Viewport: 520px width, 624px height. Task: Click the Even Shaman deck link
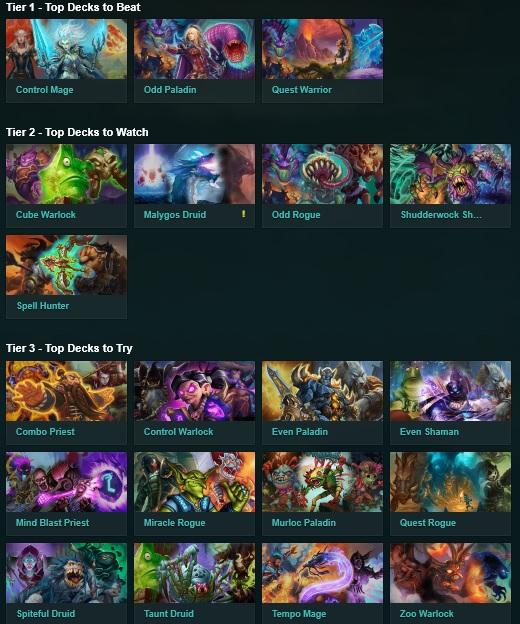point(429,432)
